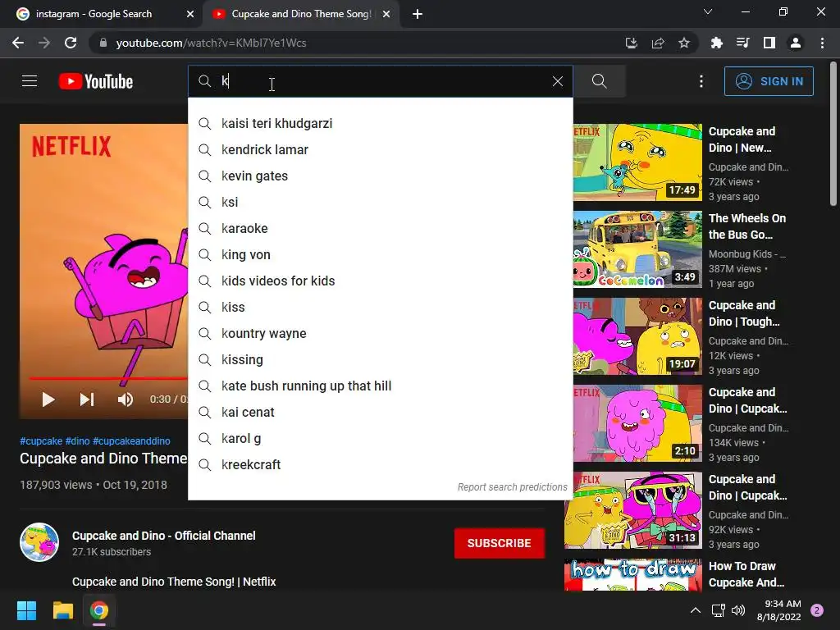Click the #cupcake hashtag

click(x=41, y=441)
